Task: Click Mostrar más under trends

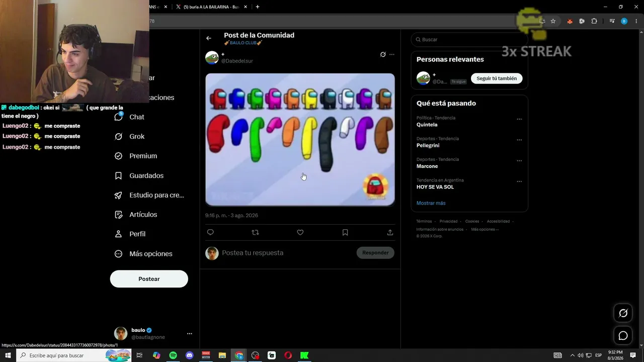Action: tap(431, 203)
